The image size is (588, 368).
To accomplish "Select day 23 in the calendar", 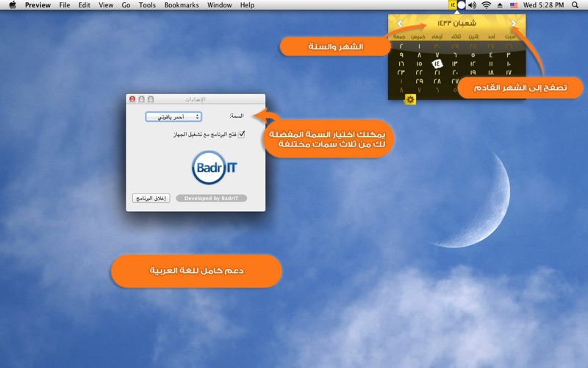I will coord(401,72).
